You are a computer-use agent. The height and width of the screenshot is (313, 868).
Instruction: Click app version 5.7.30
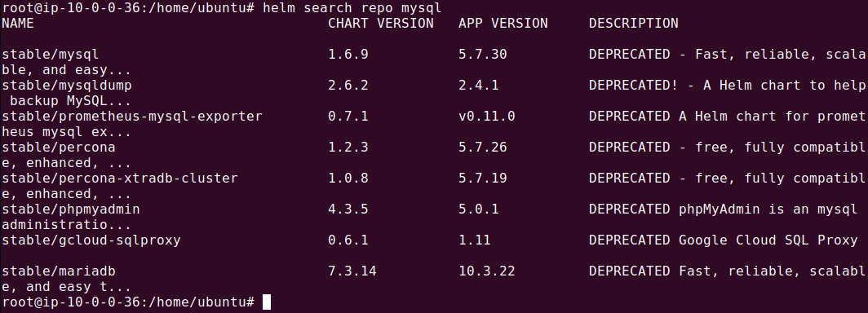click(483, 54)
